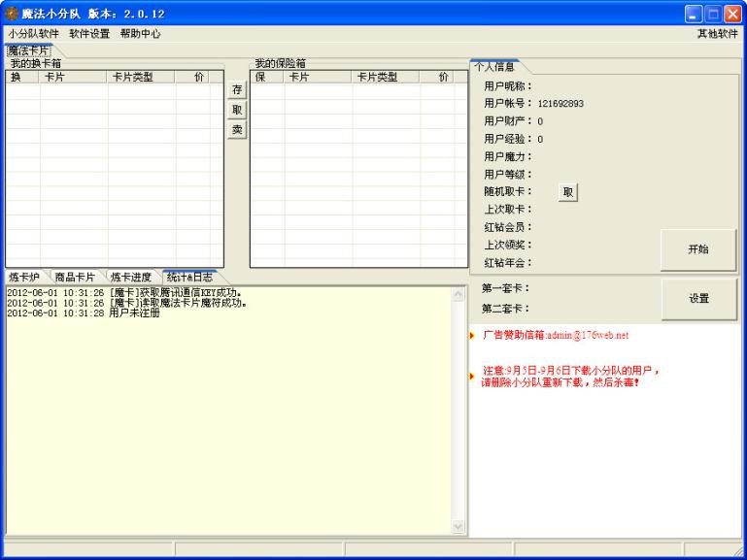Viewport: 747px width, 560px height.
Task: Open the 帮助中心 menu
Action: click(x=140, y=33)
